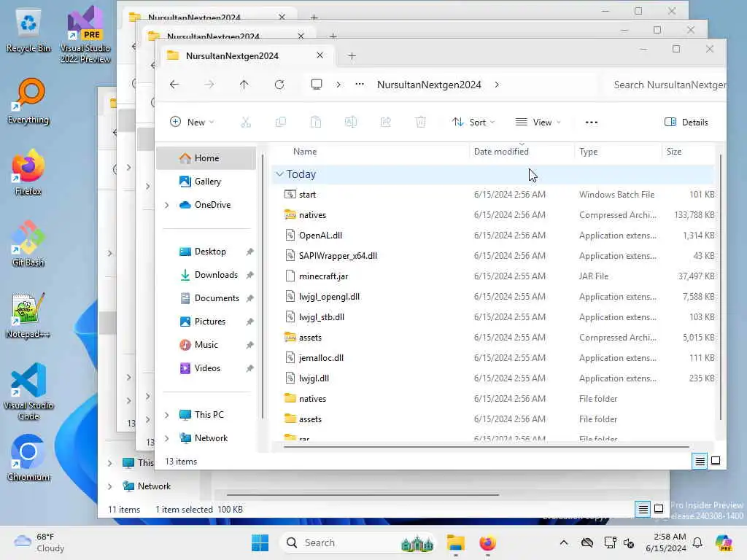Open Git Bash desktop shortcut
This screenshot has width=747, height=560.
tap(28, 244)
